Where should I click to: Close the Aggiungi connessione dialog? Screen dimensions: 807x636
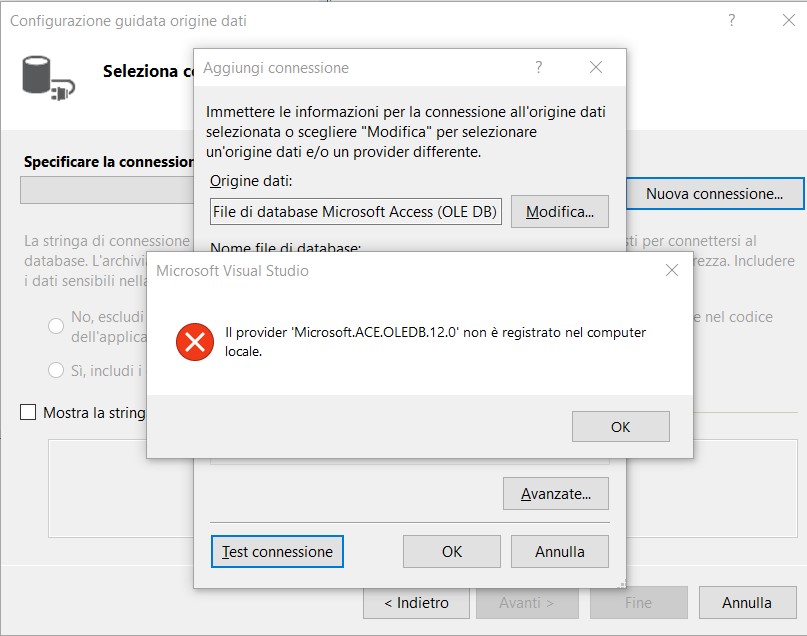(596, 68)
